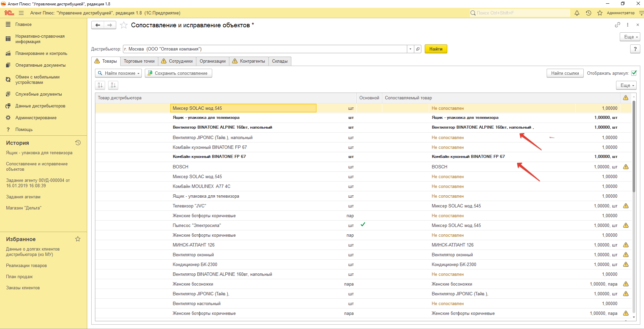Switch to Контрагенты tab
Screen dimensions: 644x329
coord(249,61)
